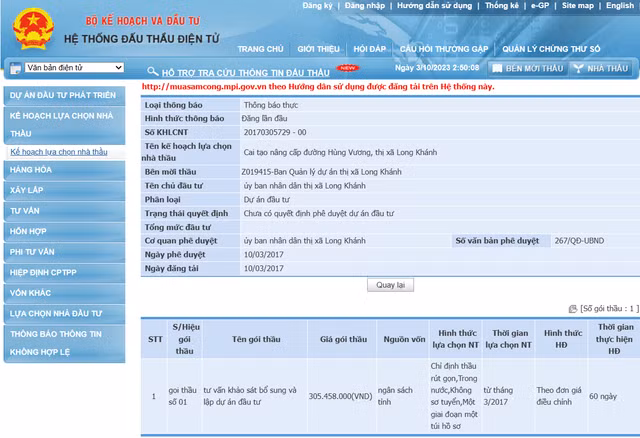Click the red NEW badge icon

tap(348, 68)
